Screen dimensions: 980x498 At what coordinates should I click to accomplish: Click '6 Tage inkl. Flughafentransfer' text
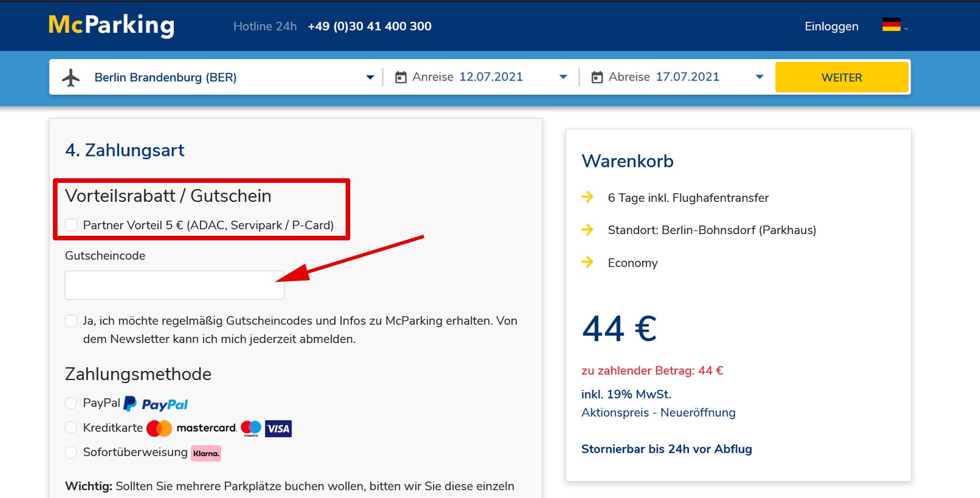pos(688,198)
